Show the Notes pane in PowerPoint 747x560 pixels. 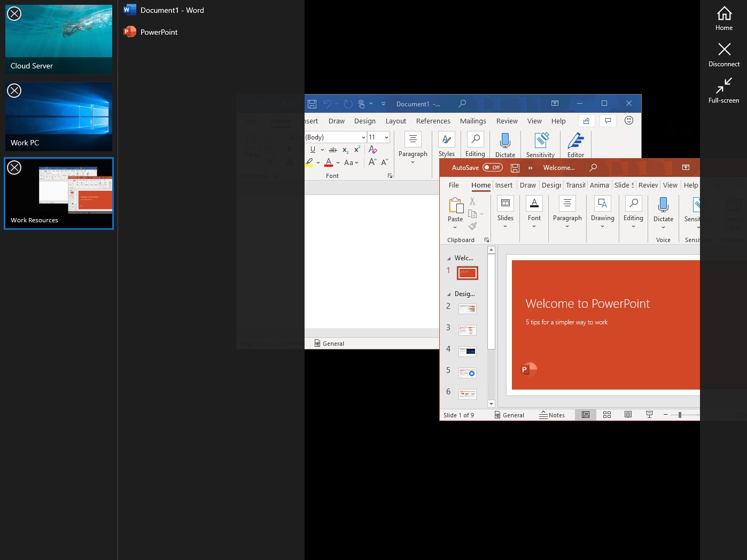(x=553, y=415)
